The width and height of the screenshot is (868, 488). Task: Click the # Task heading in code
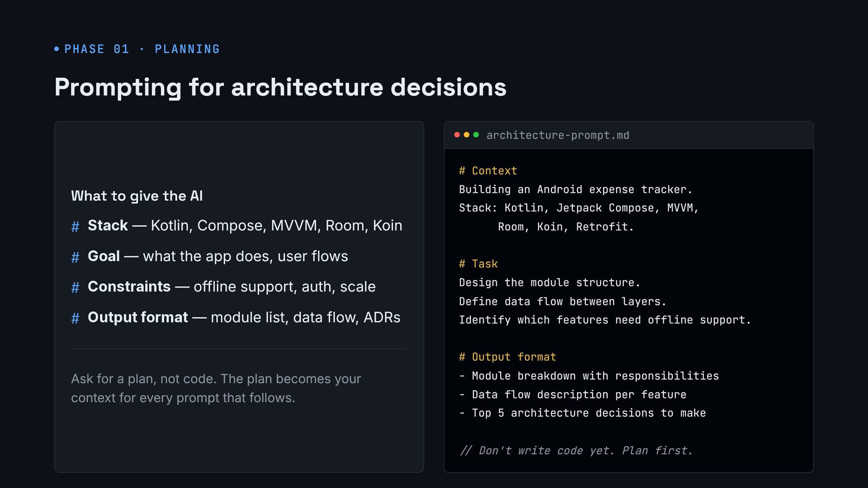pyautogui.click(x=478, y=264)
